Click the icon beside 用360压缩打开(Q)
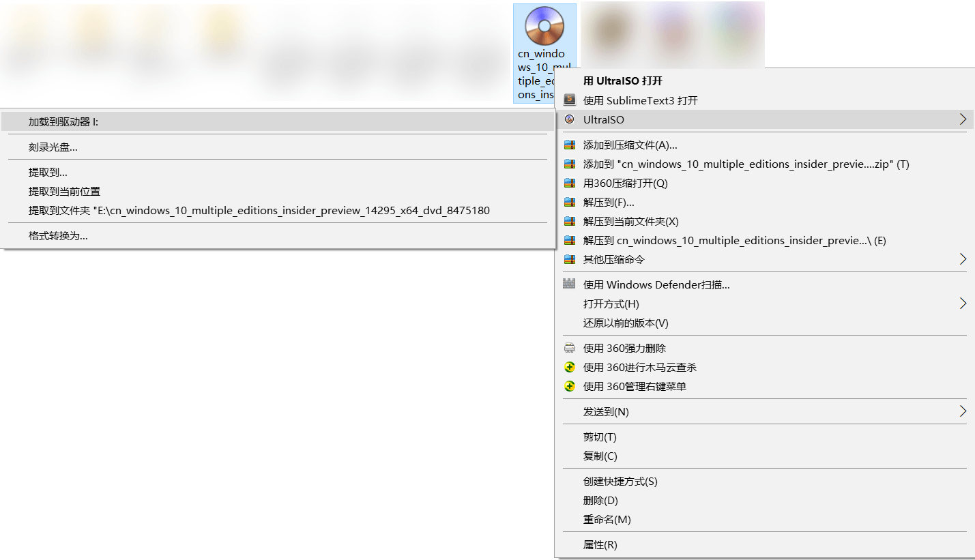 coord(569,183)
